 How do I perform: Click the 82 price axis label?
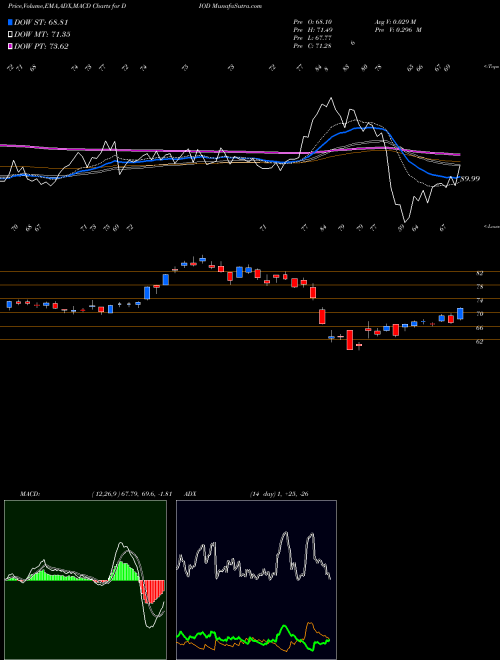[x=479, y=273]
